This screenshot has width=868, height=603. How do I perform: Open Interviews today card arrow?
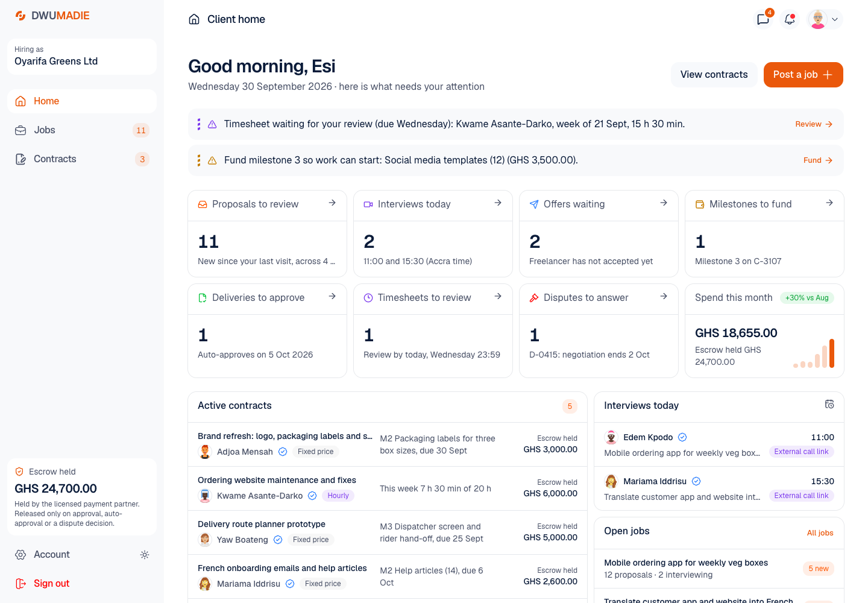498,203
